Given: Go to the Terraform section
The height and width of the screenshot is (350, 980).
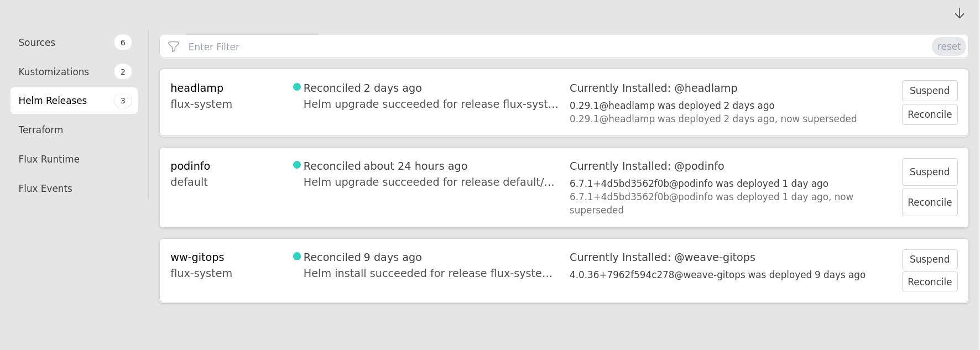Looking at the screenshot, I should (41, 130).
